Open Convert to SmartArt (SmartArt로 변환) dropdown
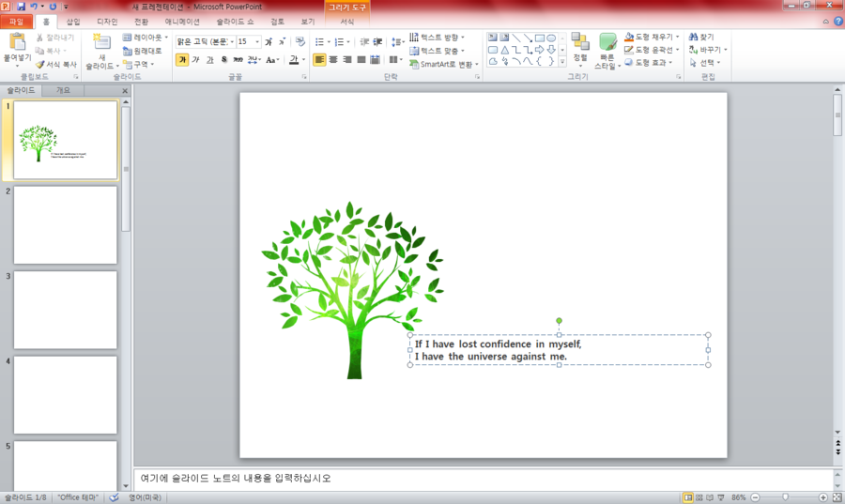Image resolution: width=845 pixels, height=504 pixels. pyautogui.click(x=444, y=64)
